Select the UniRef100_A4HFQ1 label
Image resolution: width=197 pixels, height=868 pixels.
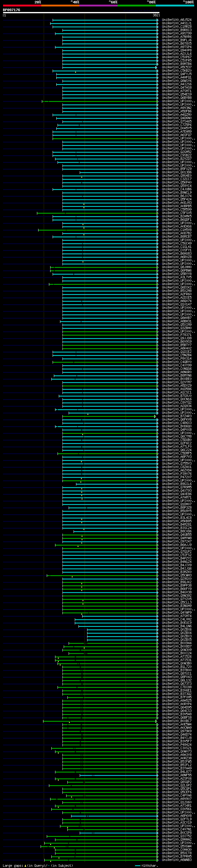point(177,78)
